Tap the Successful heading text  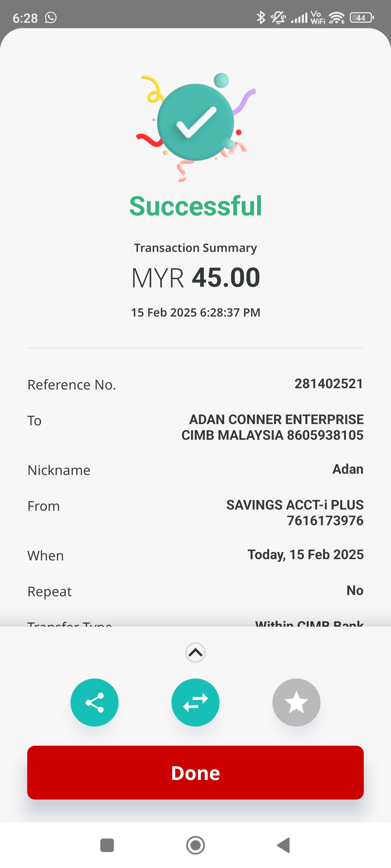pos(195,206)
